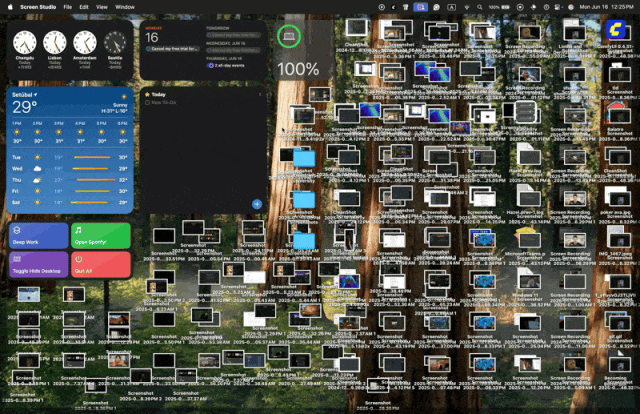This screenshot has height=414, width=640.
Task: Click the Amsterdam clock face
Action: coord(85,42)
